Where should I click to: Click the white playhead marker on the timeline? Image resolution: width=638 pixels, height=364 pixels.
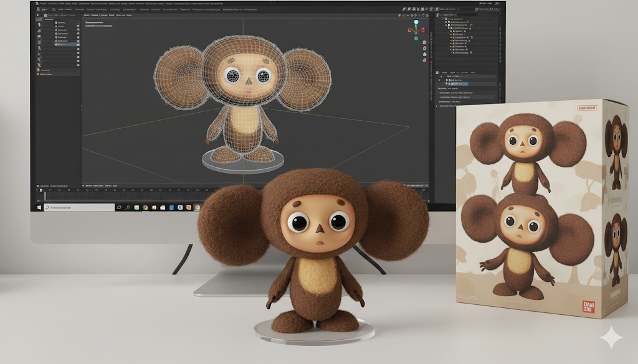40,190
